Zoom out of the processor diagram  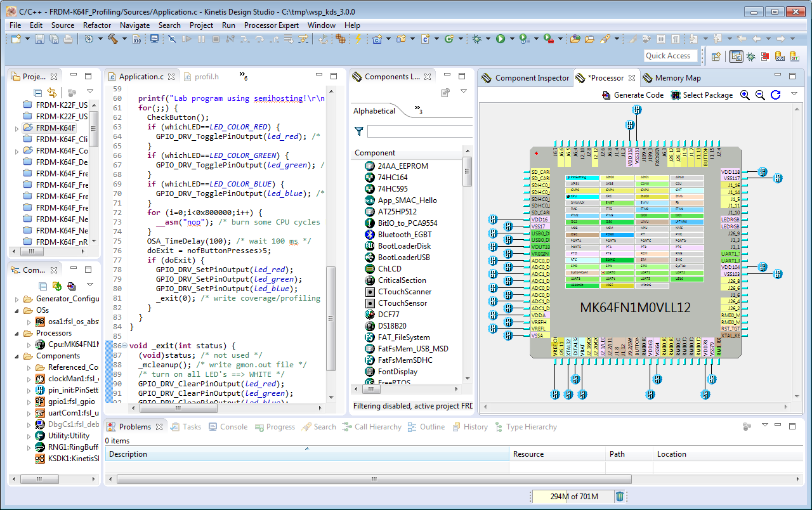(760, 95)
